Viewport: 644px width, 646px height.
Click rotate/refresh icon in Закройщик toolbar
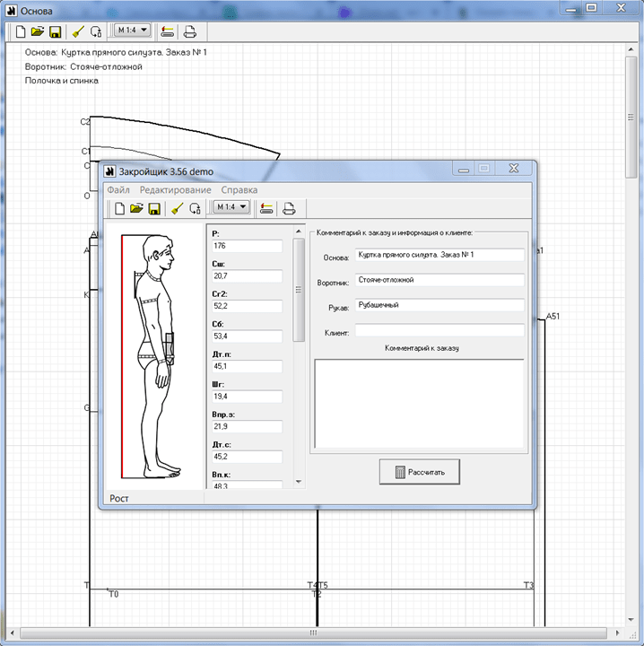[196, 208]
